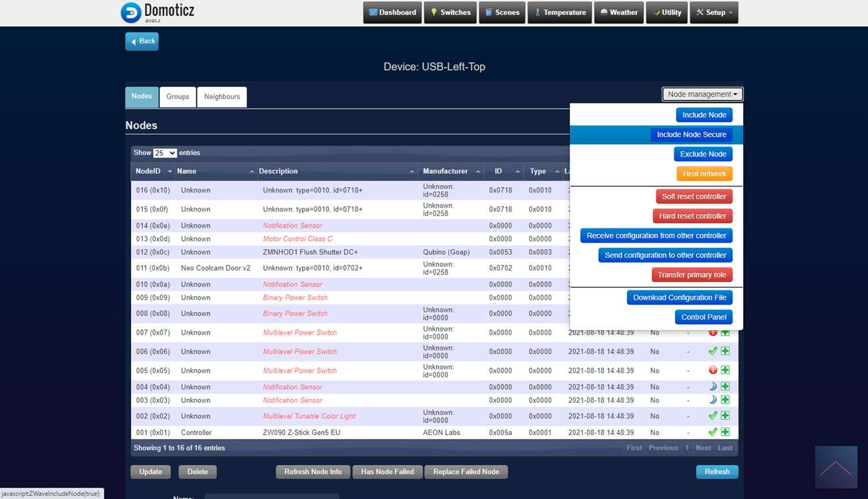Open the Temperature page from navigation
868x499 pixels.
(x=560, y=13)
